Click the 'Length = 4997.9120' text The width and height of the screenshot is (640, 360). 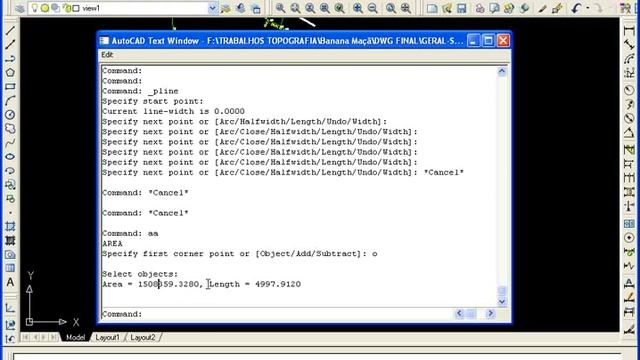(x=255, y=284)
